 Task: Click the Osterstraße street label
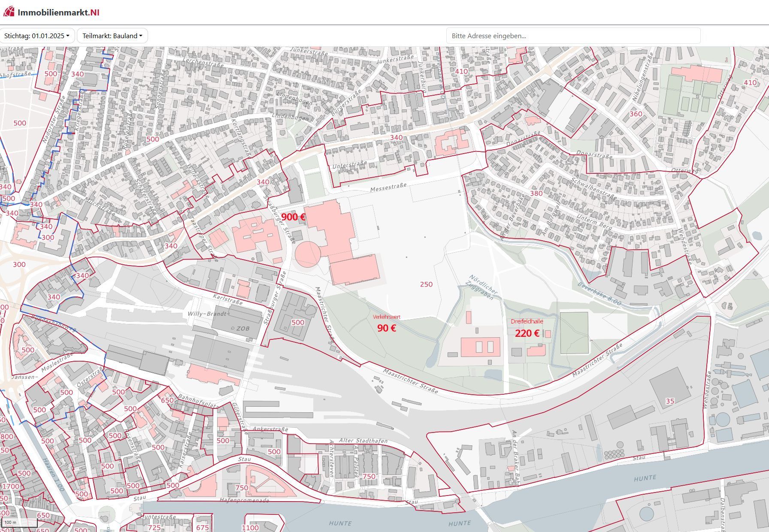(90, 376)
